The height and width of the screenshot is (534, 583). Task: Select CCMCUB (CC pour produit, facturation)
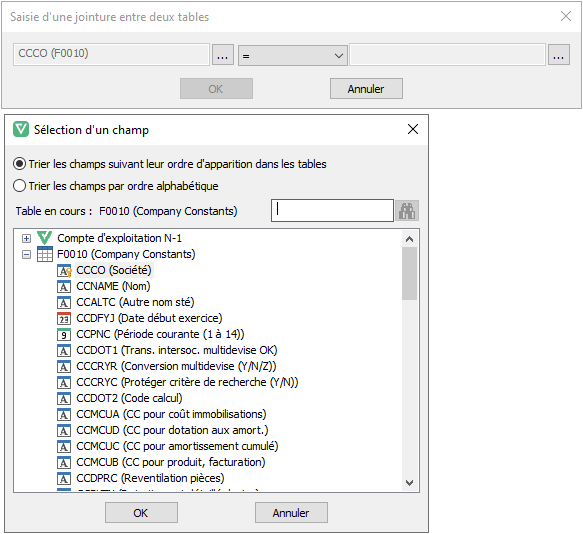click(171, 462)
